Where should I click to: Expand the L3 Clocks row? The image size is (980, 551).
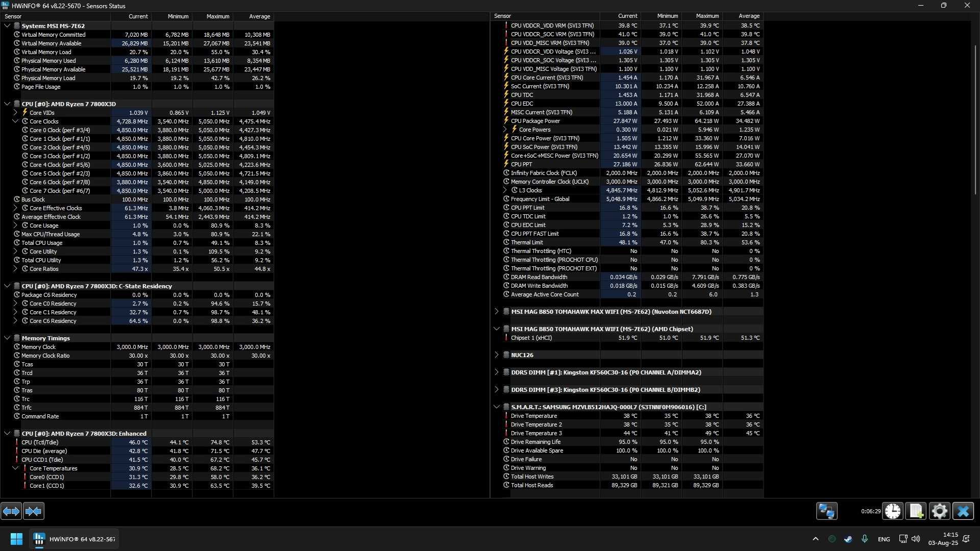[x=505, y=190]
